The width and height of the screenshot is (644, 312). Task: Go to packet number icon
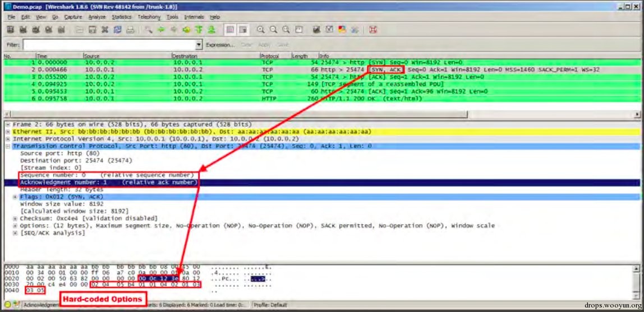186,30
